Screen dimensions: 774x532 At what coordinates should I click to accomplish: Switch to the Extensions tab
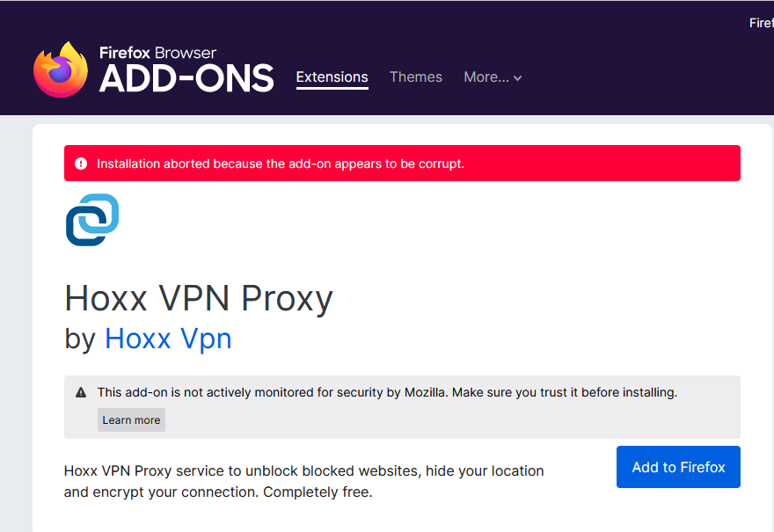click(332, 77)
